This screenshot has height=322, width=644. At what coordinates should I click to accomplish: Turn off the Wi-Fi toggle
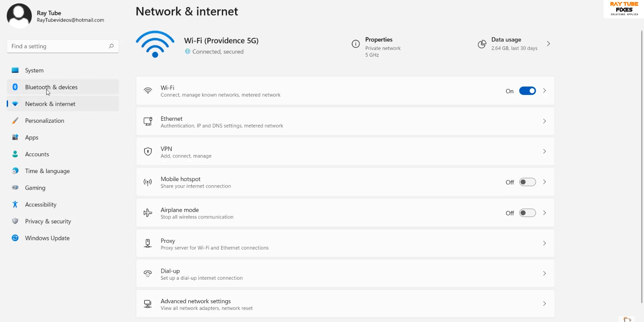click(x=527, y=91)
